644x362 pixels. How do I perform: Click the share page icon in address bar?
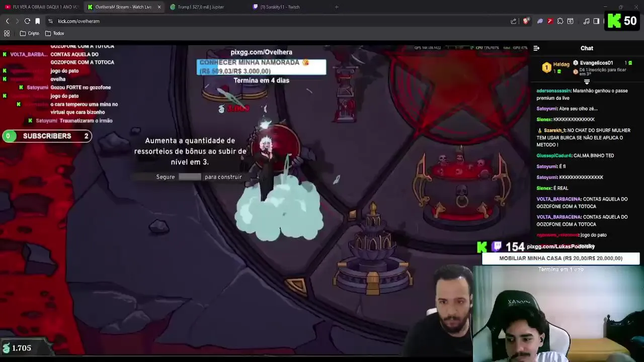513,21
